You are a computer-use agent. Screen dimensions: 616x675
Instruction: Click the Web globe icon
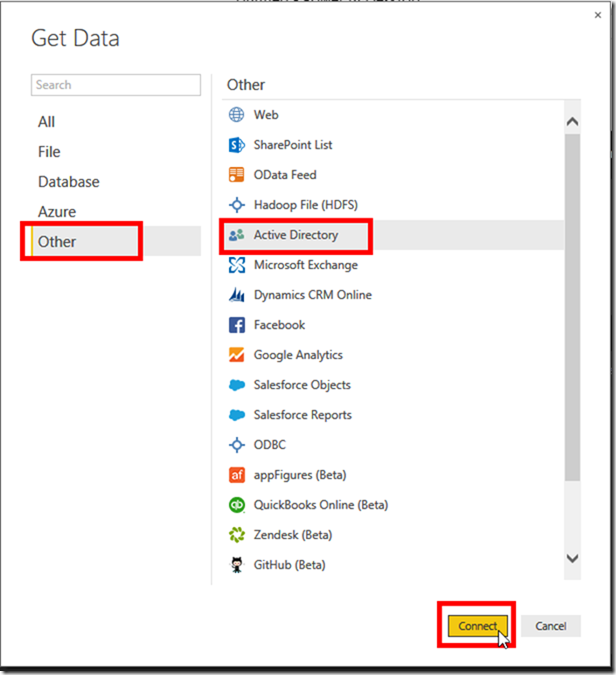pyautogui.click(x=236, y=115)
